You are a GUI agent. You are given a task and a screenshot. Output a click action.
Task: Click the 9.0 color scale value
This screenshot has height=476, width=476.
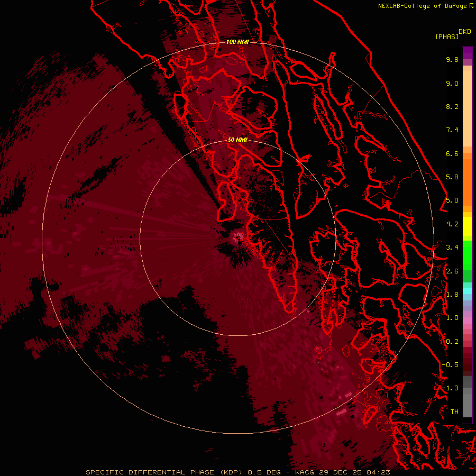point(452,83)
